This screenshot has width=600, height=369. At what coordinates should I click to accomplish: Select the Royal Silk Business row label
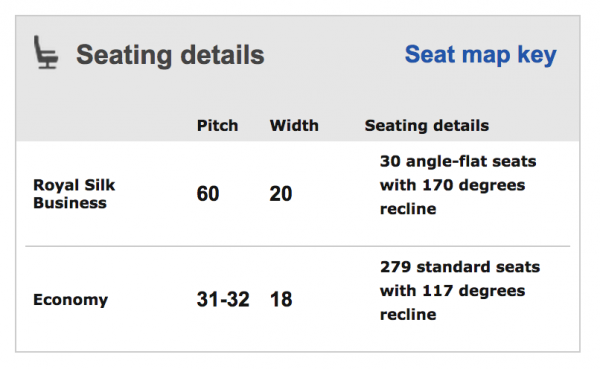74,194
